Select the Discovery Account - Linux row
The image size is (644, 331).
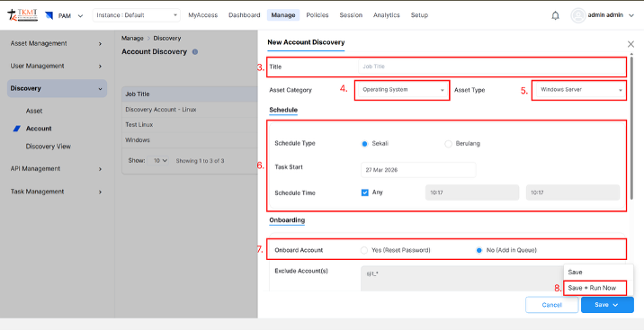coord(190,110)
